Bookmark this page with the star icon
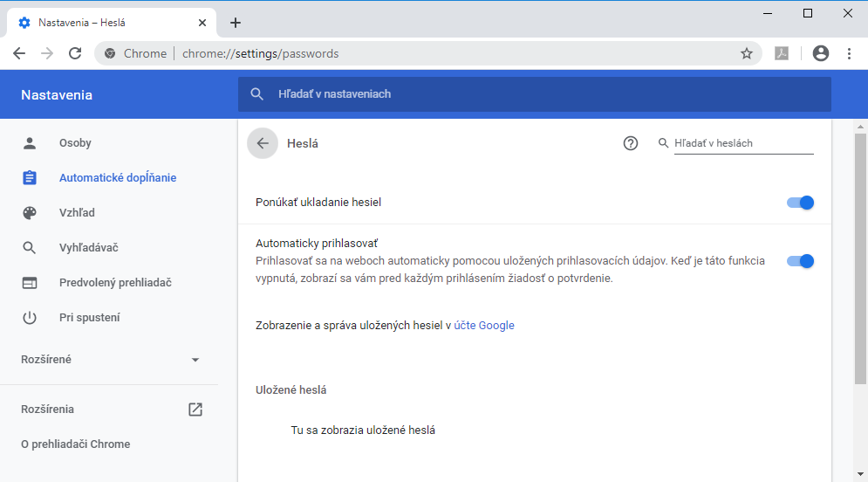 [x=746, y=53]
